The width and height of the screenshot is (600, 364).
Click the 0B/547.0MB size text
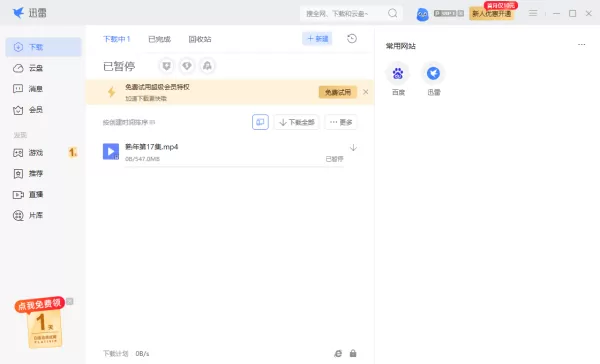[142, 159]
